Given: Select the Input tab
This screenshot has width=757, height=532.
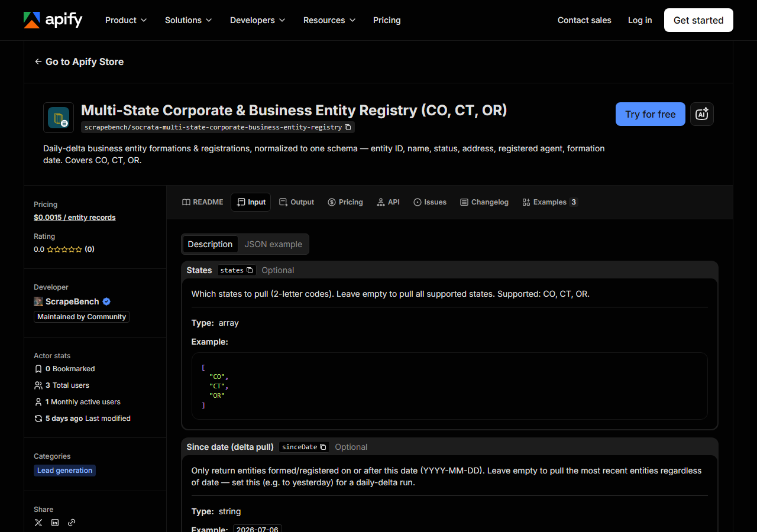Looking at the screenshot, I should click(x=251, y=202).
